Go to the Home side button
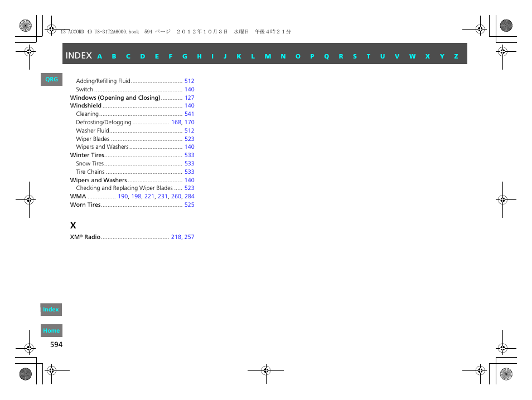 pos(51,330)
